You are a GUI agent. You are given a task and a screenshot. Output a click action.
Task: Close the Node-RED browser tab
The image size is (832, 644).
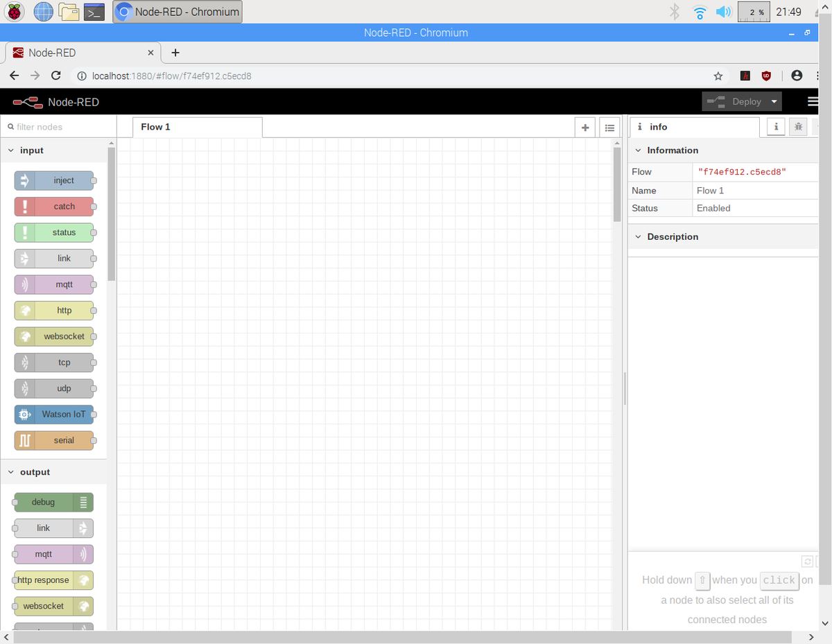click(151, 53)
